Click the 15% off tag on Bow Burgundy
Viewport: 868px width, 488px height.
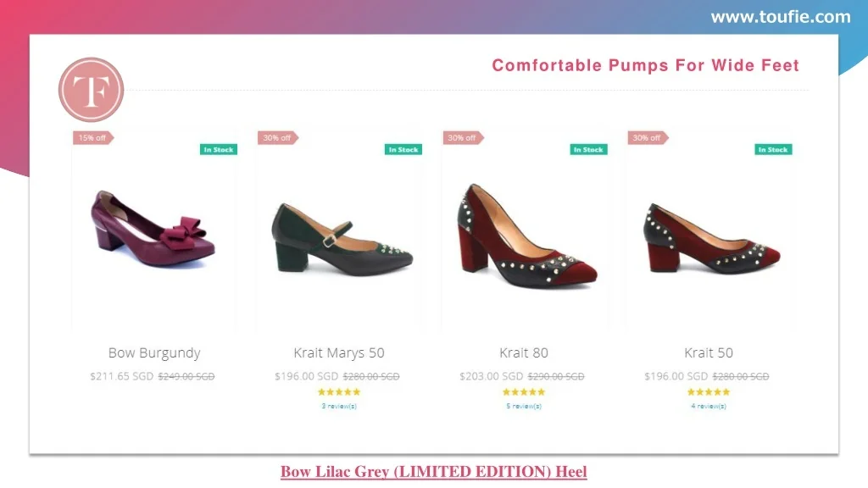(x=92, y=137)
